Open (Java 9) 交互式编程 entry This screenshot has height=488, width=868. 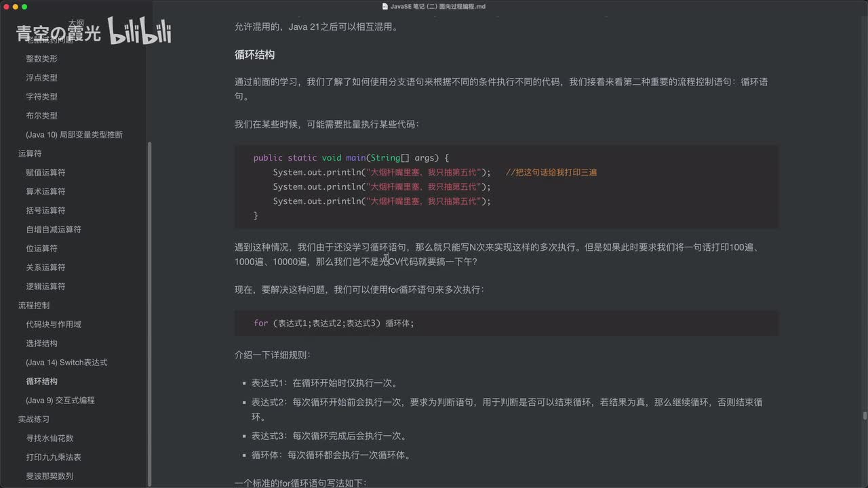click(60, 401)
